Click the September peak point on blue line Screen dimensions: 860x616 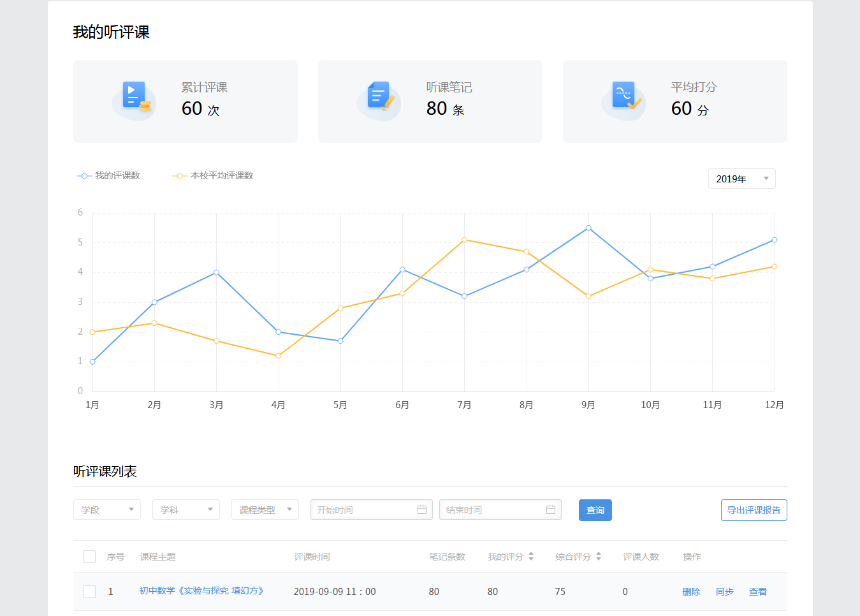pyautogui.click(x=588, y=228)
